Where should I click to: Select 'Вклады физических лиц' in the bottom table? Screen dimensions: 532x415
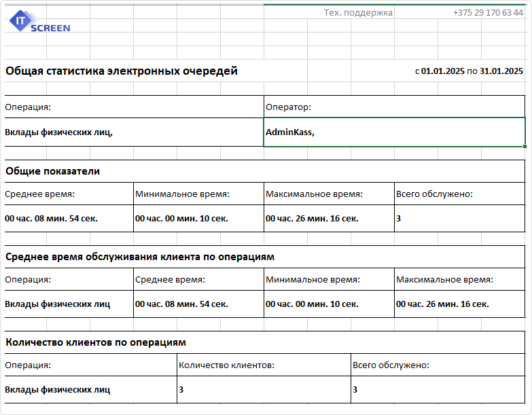click(57, 389)
